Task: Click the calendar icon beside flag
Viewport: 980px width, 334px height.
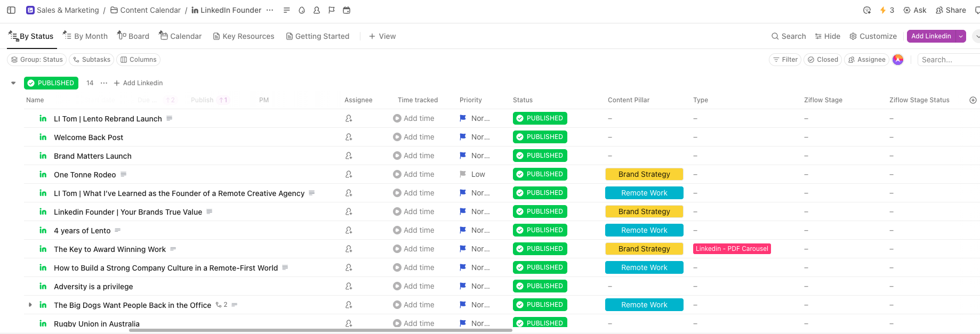Action: (x=347, y=10)
